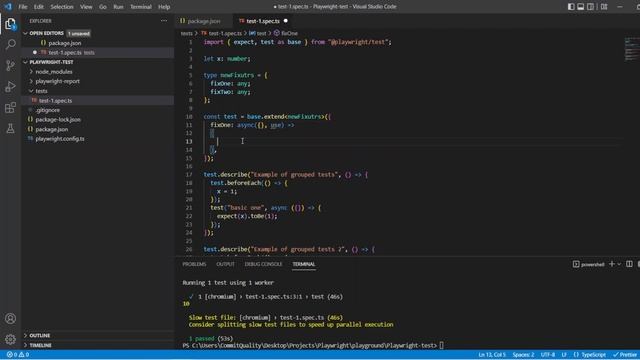640x360 pixels.
Task: Open .gitignore in the file tree
Action: click(x=47, y=110)
